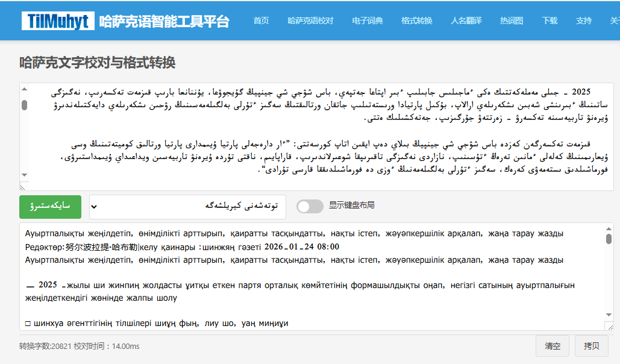Viewport: 620px width, 364px height.
Task: Toggle the 显示键盘布局 switch
Action: 310,206
